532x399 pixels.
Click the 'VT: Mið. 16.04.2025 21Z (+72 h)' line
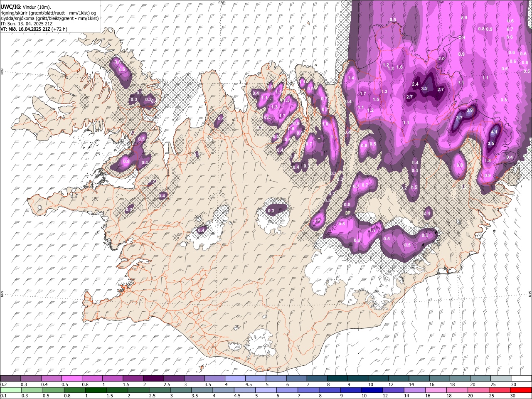tap(34, 29)
